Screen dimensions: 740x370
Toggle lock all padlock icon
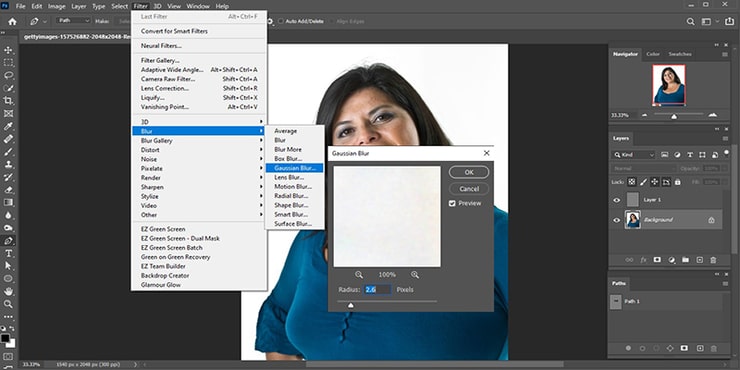tap(678, 182)
